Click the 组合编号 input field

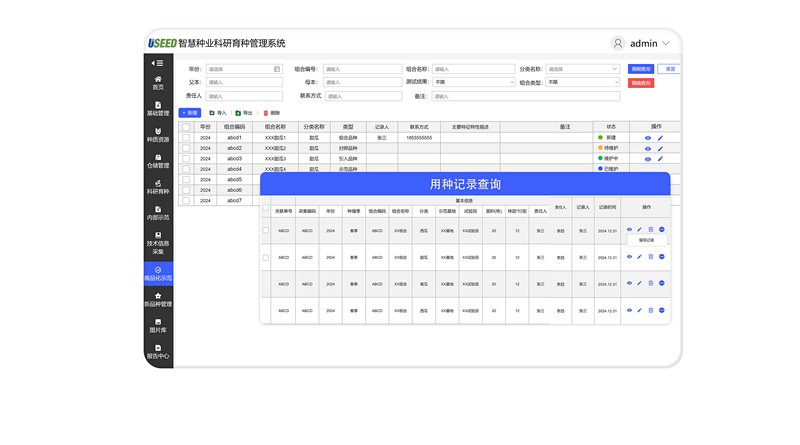pos(360,69)
